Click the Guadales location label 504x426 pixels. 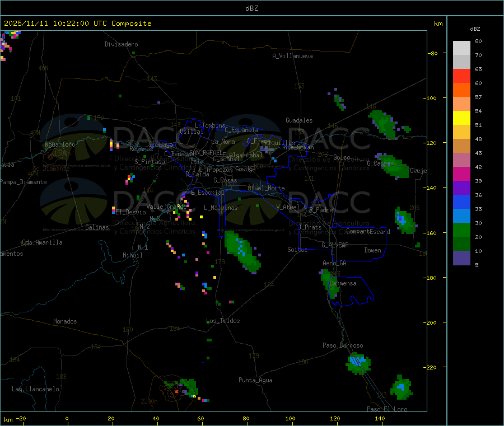coord(299,120)
